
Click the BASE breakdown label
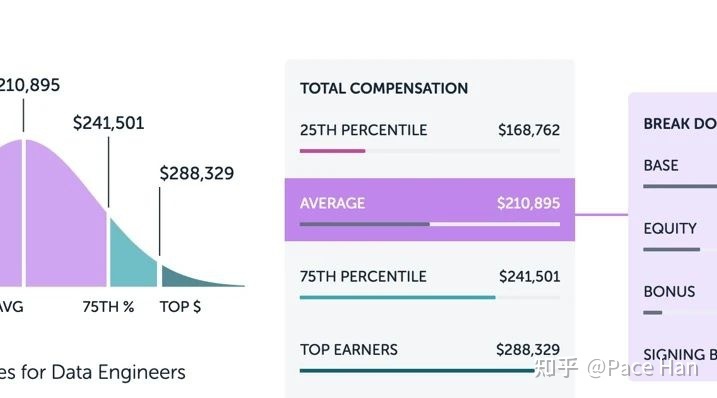(661, 165)
